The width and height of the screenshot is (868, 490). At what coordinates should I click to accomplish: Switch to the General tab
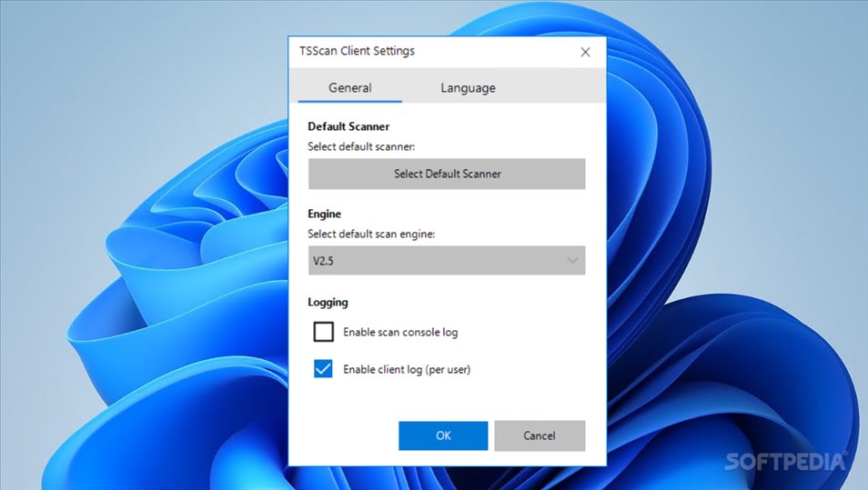[350, 87]
